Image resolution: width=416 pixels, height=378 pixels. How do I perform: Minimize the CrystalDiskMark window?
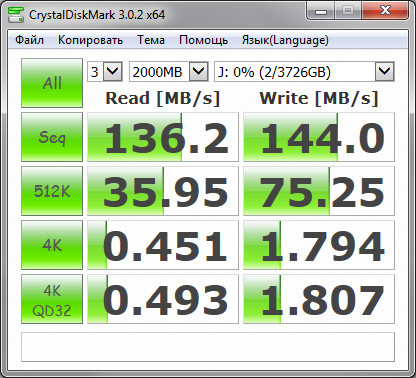click(x=321, y=12)
